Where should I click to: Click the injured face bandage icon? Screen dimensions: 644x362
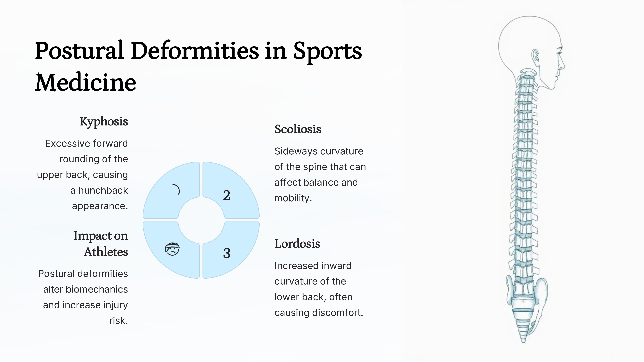[x=172, y=249]
